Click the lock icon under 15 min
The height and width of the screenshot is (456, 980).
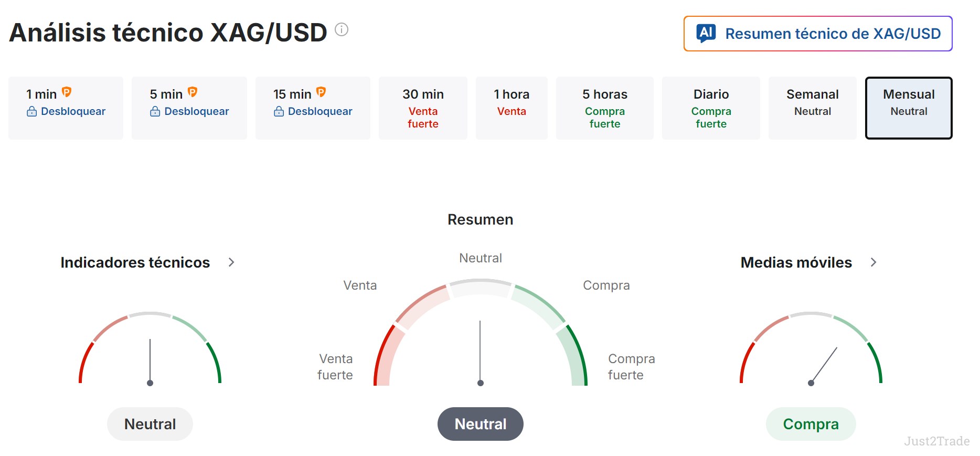click(x=279, y=111)
